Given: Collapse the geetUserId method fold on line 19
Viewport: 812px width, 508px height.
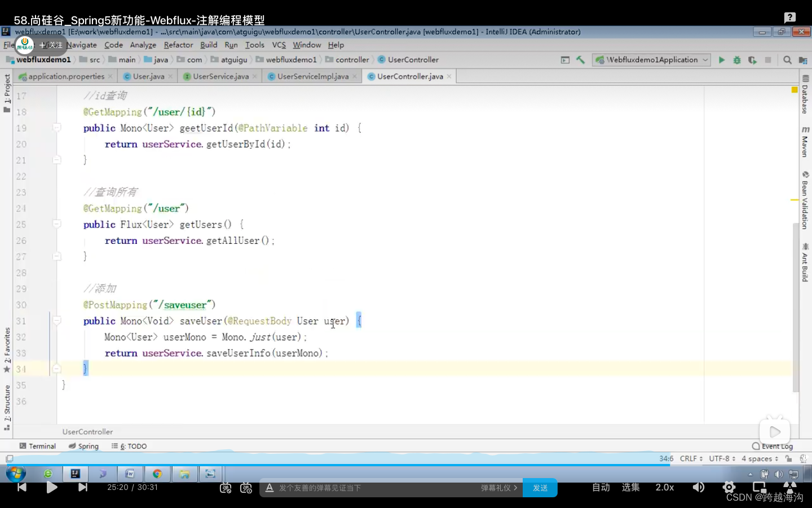Looking at the screenshot, I should click(x=56, y=128).
